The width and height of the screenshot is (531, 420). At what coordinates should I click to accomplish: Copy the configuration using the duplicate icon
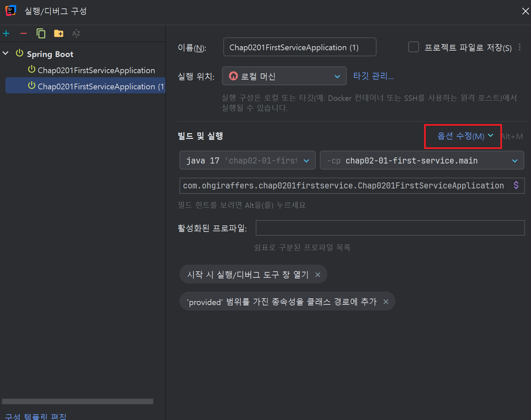(41, 33)
